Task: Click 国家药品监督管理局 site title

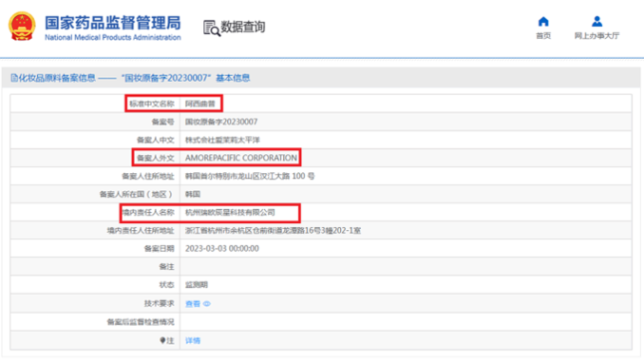Action: point(112,23)
